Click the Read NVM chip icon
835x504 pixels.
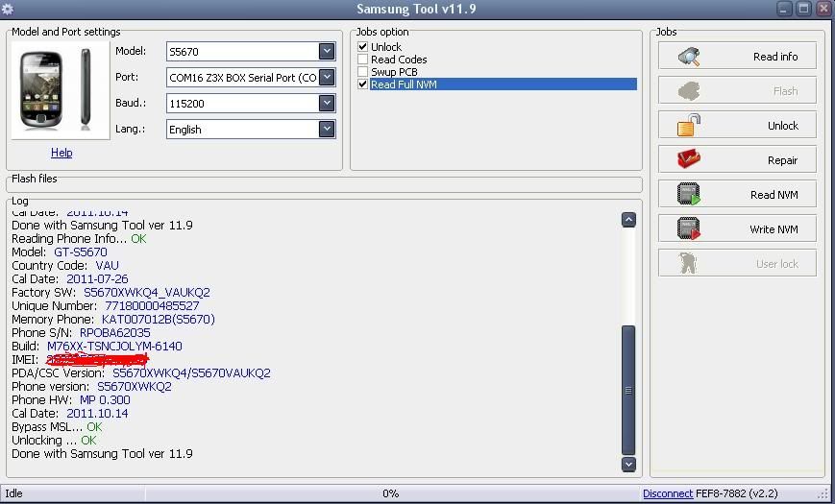pyautogui.click(x=689, y=194)
